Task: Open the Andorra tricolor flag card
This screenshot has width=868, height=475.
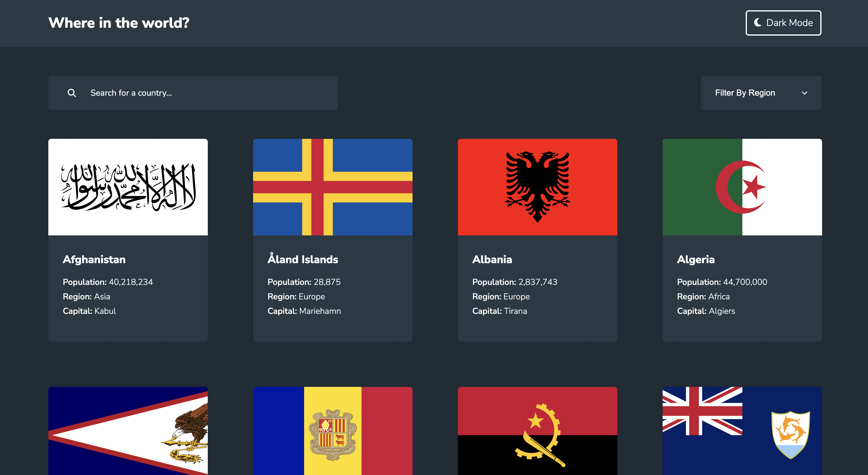Action: [333, 431]
